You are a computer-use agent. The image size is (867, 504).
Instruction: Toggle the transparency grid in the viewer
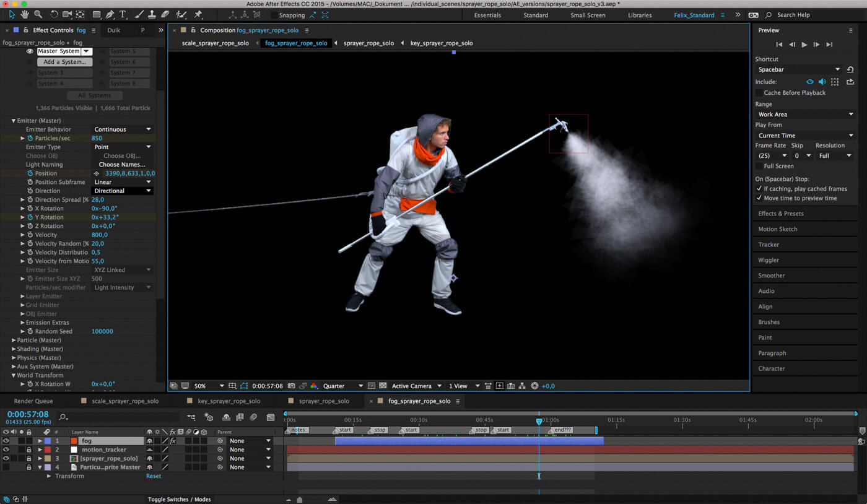(x=383, y=386)
